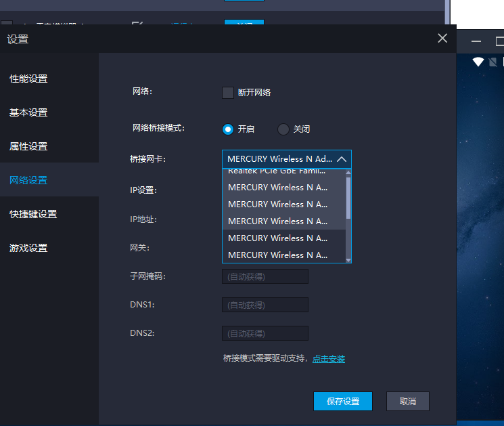The image size is (504, 426).
Task: Enable the 断开网络 checkbox
Action: coord(228,93)
